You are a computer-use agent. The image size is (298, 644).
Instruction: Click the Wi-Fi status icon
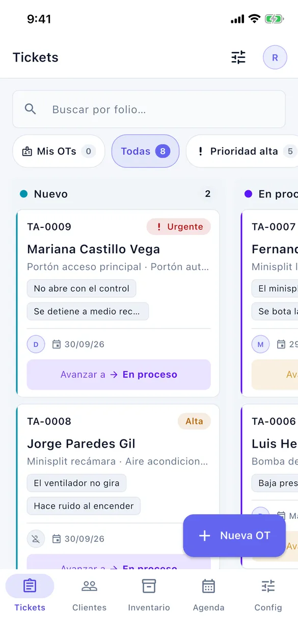(254, 19)
